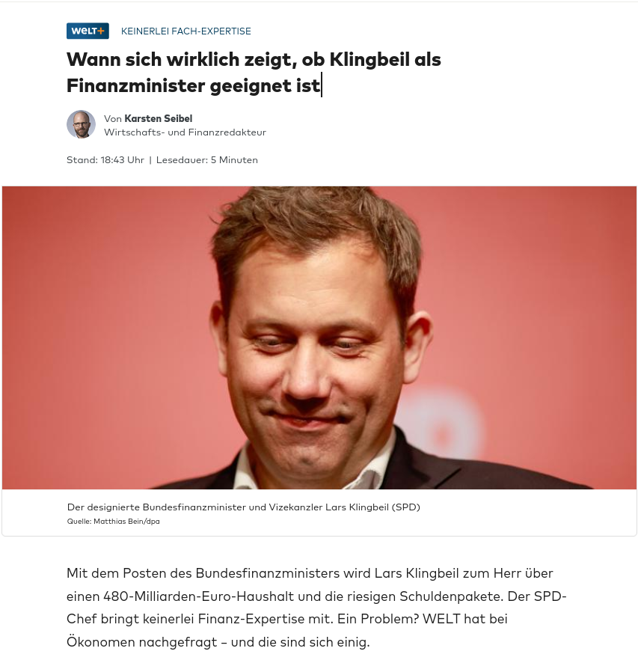
Task: Click the word 'Von' before the author name
Action: pos(113,119)
